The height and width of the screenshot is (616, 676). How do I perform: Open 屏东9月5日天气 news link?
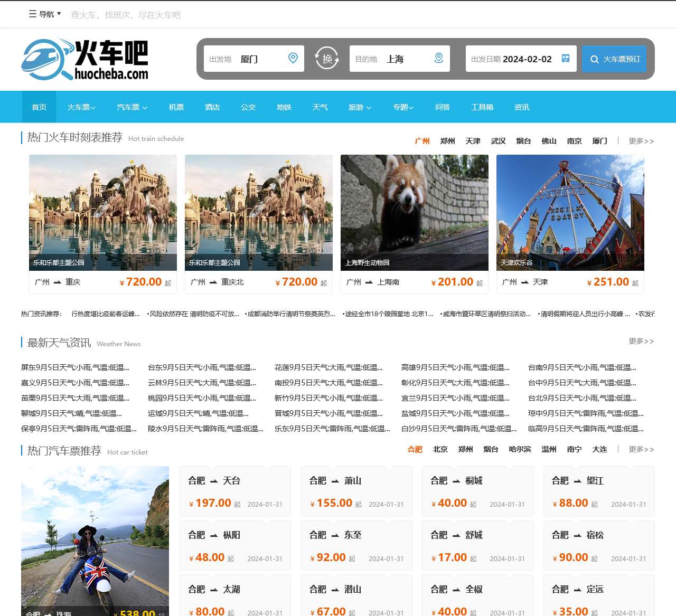tap(75, 367)
